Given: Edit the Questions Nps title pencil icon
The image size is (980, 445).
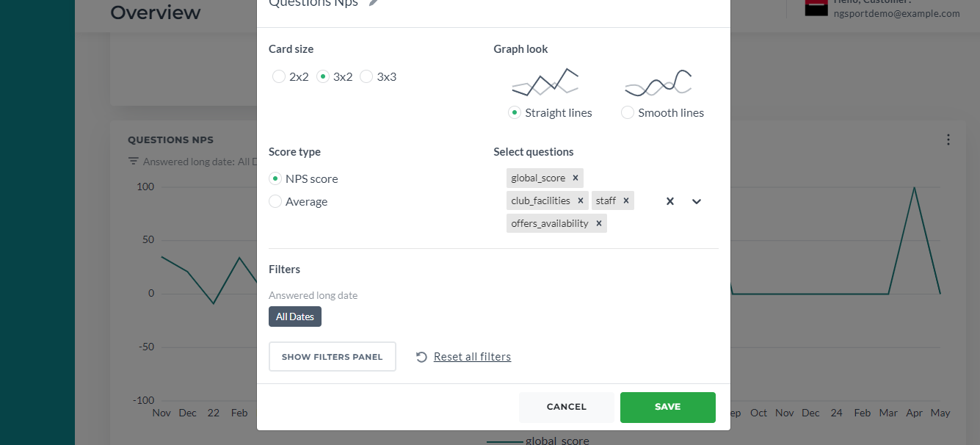Looking at the screenshot, I should pos(374,3).
